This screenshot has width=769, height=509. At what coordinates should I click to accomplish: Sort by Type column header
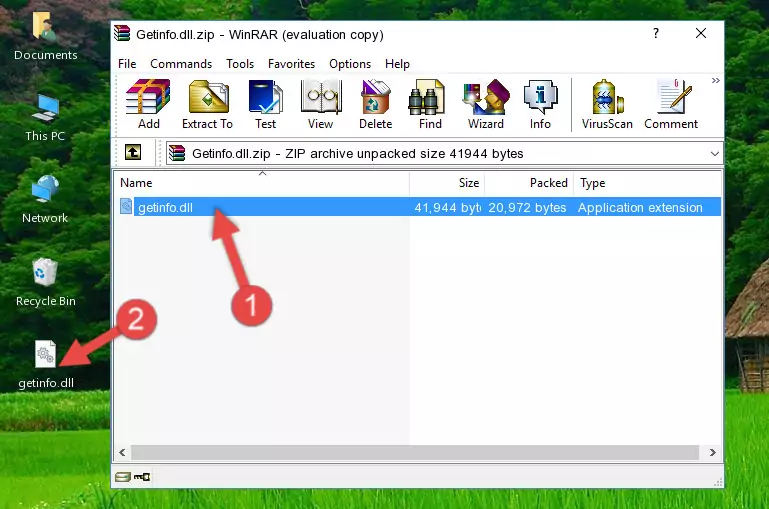647,183
